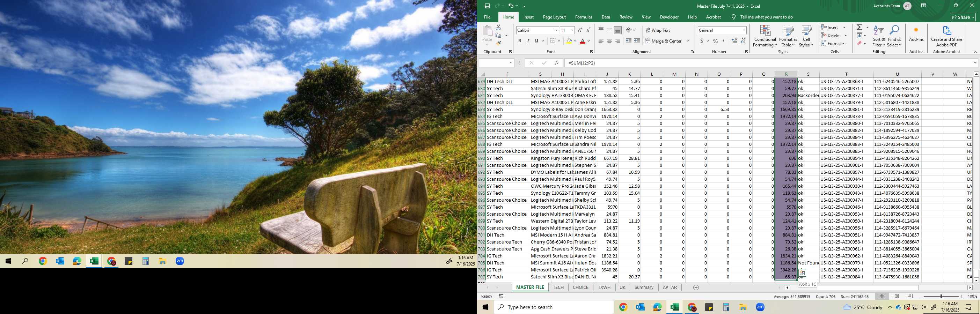The width and height of the screenshot is (980, 314).
Task: Click the Format as Table button
Action: click(x=788, y=37)
